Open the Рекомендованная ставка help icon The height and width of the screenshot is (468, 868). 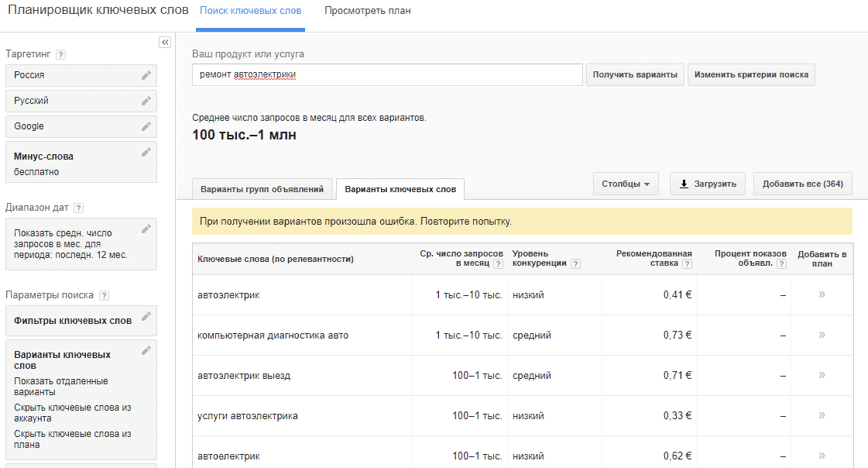point(687,263)
